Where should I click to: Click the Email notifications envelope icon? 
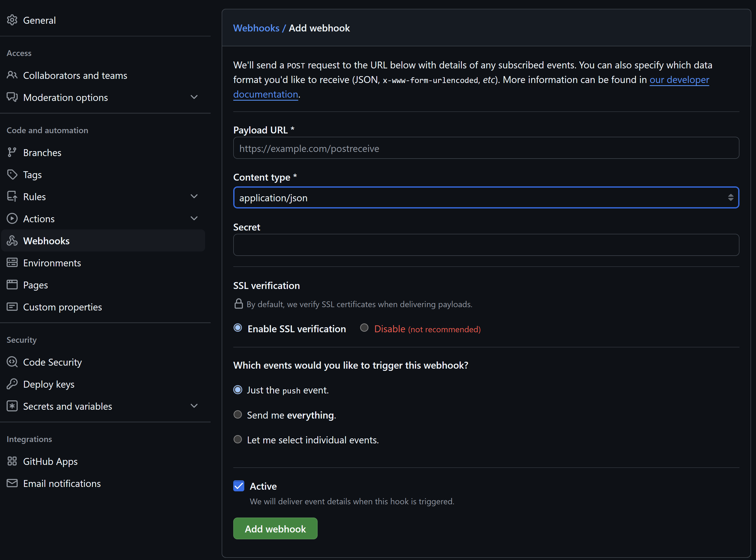coord(12,483)
